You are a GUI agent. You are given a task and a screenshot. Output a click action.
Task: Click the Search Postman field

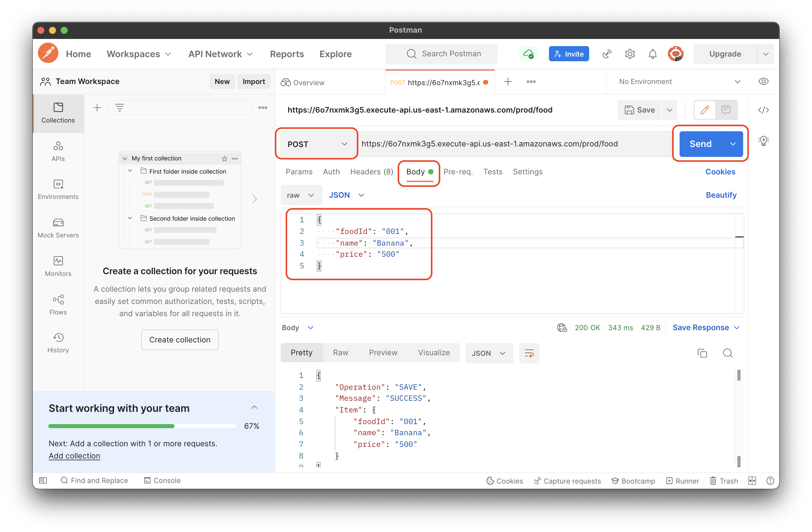pyautogui.click(x=442, y=54)
